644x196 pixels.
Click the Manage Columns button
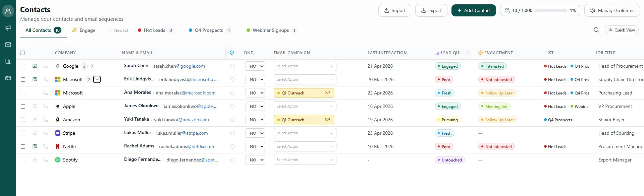point(612,10)
